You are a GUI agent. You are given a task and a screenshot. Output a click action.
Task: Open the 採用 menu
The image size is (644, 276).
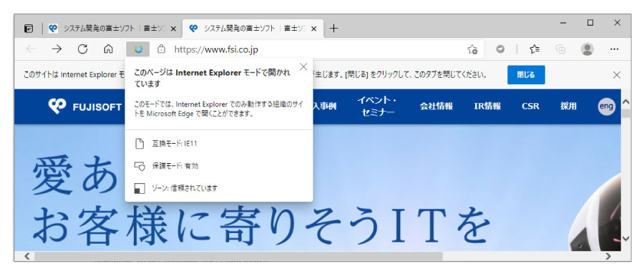coord(568,107)
